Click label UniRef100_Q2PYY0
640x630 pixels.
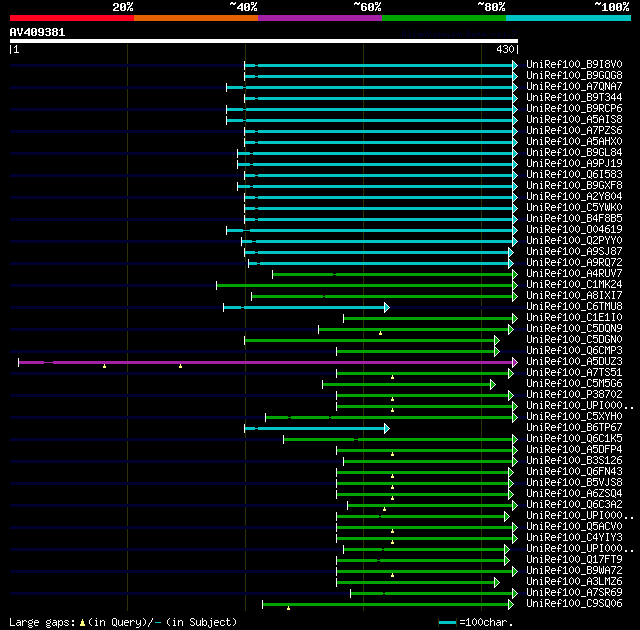click(574, 241)
